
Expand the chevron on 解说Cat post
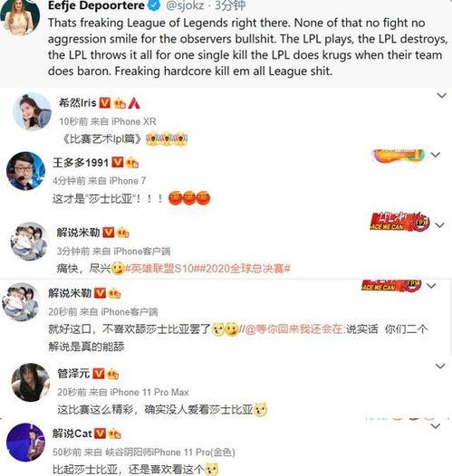436,426
